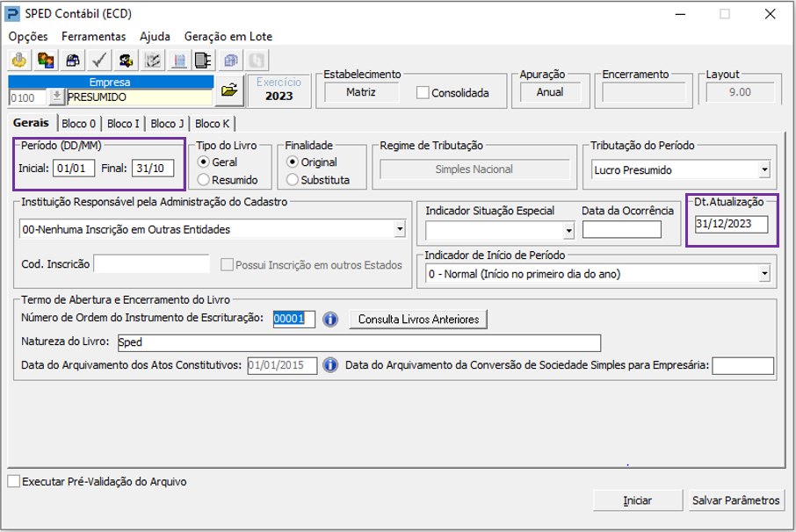Close the SPED Contábil window

click(x=770, y=14)
